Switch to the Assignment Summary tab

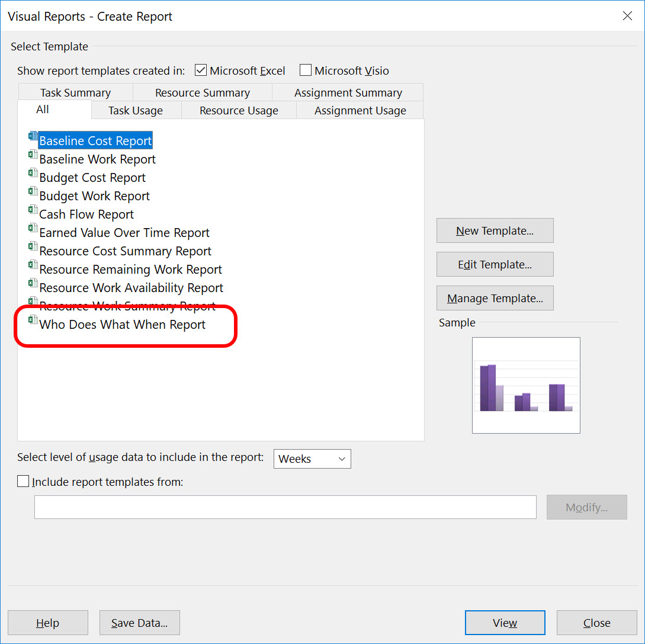pos(348,92)
